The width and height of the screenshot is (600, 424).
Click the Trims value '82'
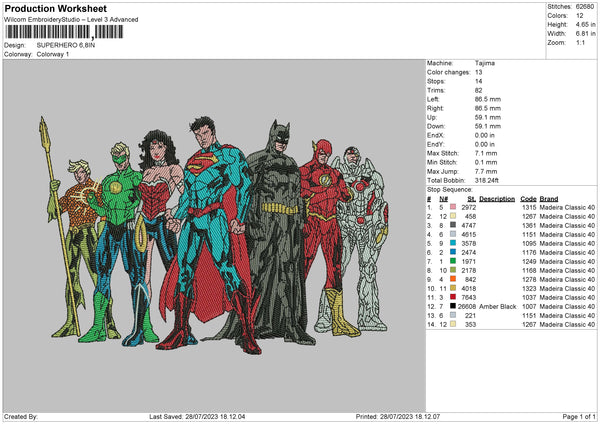pyautogui.click(x=478, y=90)
